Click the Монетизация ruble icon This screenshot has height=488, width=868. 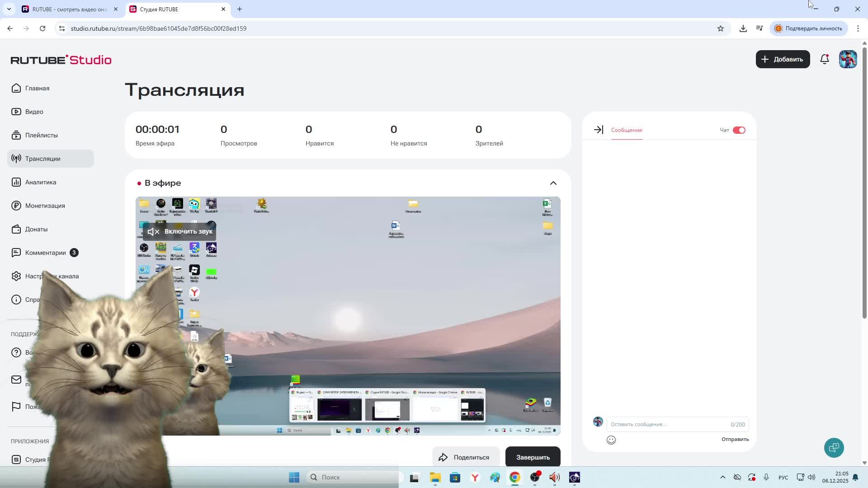(16, 206)
